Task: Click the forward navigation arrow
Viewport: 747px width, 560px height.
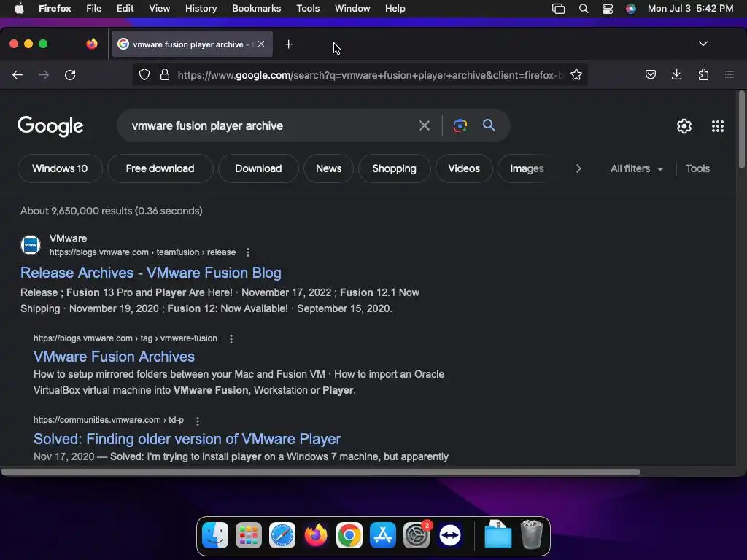Action: pyautogui.click(x=44, y=75)
